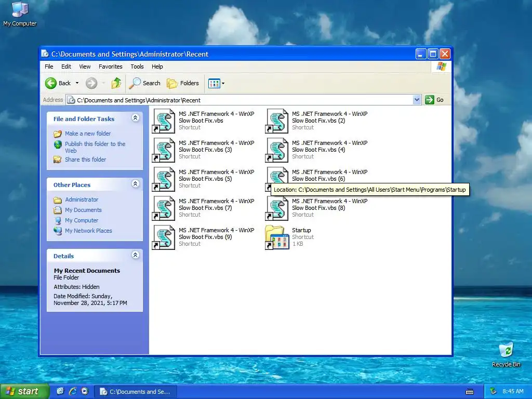Click the Administrator folder icon in Other Places
This screenshot has height=399, width=532.
[58, 200]
